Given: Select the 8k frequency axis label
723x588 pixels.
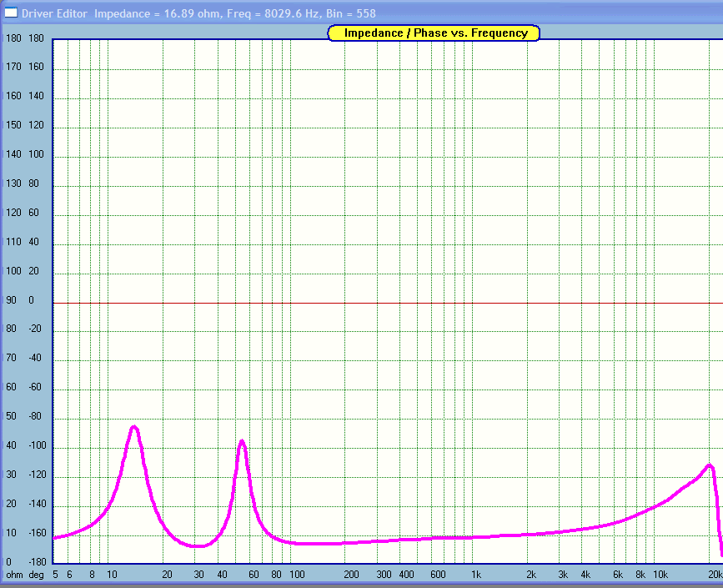Looking at the screenshot, I should [x=640, y=575].
